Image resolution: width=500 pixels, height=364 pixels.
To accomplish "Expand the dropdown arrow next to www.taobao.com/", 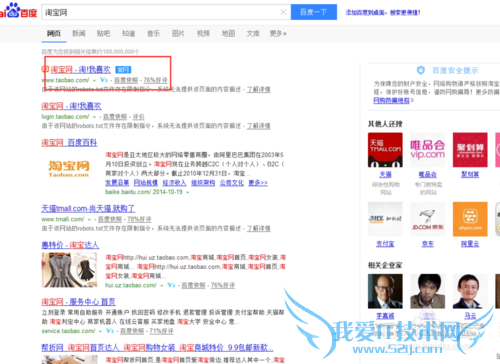I will point(94,80).
